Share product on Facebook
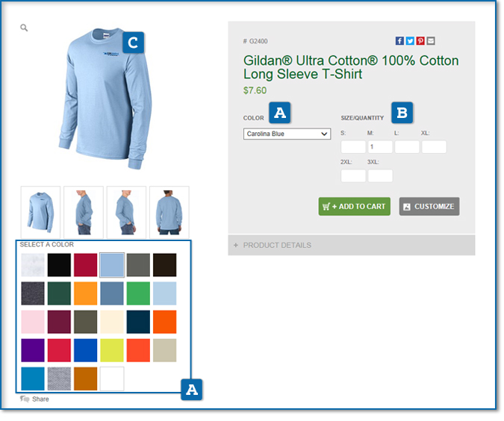This screenshot has height=421, width=504. coord(399,41)
